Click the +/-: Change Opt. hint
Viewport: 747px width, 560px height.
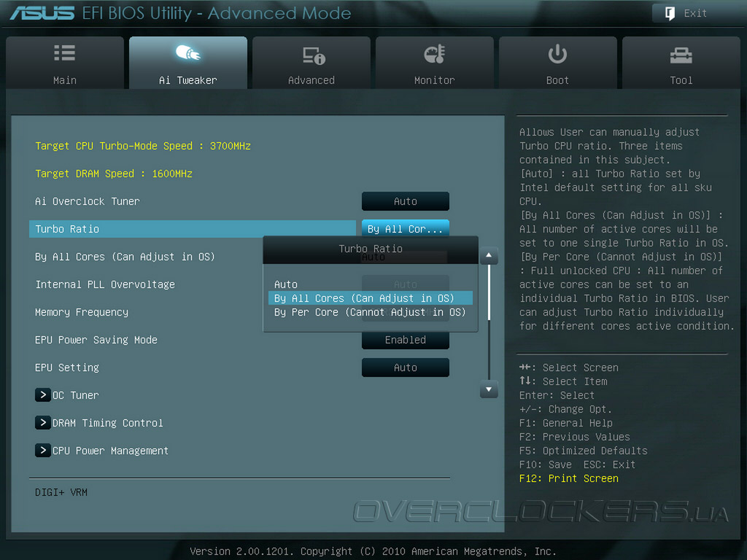click(x=565, y=410)
